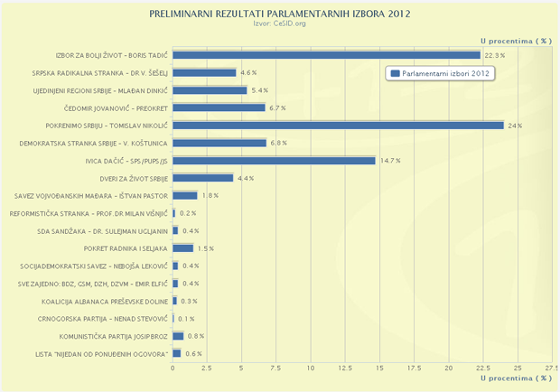560x392 pixels.
Task: Click the 22.3 % value label
Action: tap(495, 55)
